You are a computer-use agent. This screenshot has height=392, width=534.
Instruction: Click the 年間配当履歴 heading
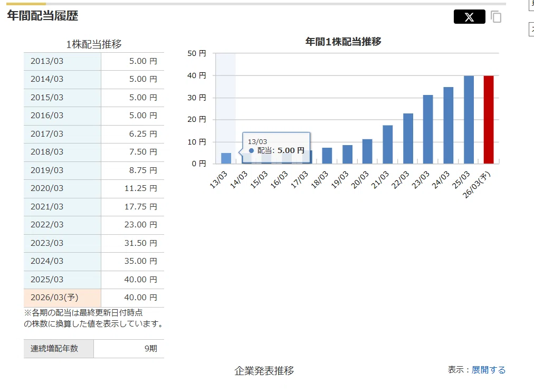pyautogui.click(x=43, y=16)
